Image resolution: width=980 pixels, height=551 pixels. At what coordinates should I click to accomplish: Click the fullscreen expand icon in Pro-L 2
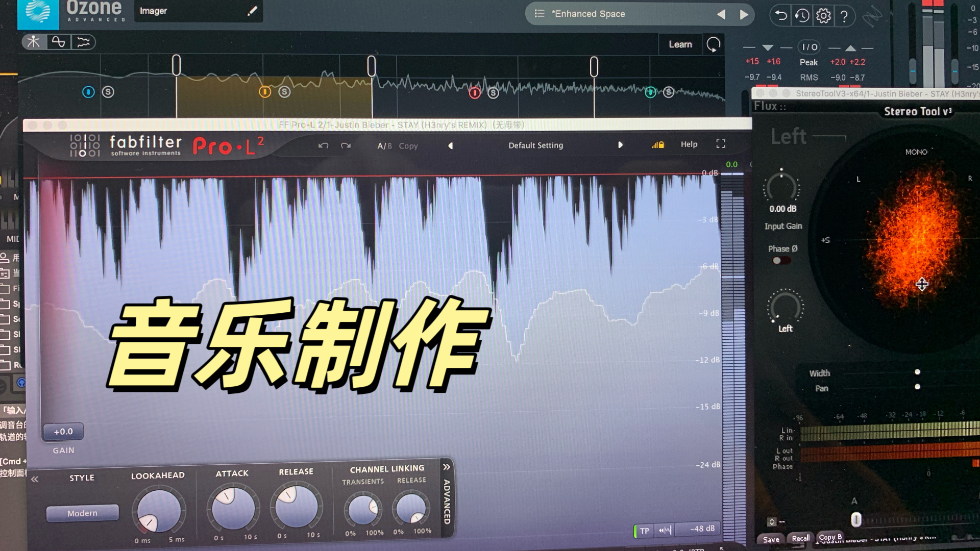pyautogui.click(x=720, y=144)
